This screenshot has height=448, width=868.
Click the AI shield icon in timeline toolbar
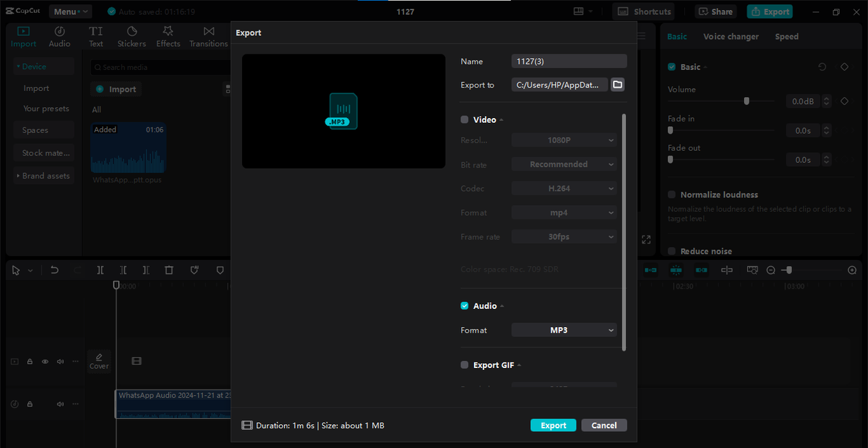(x=195, y=270)
